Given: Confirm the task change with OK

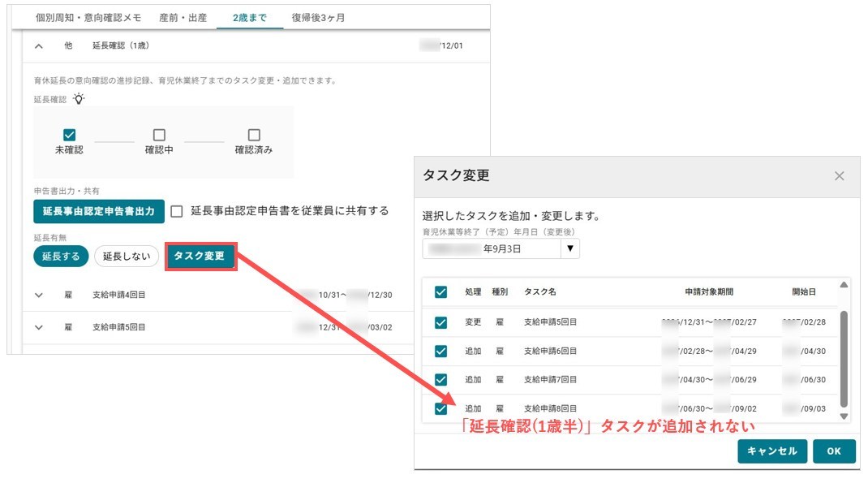Looking at the screenshot, I should click(834, 451).
